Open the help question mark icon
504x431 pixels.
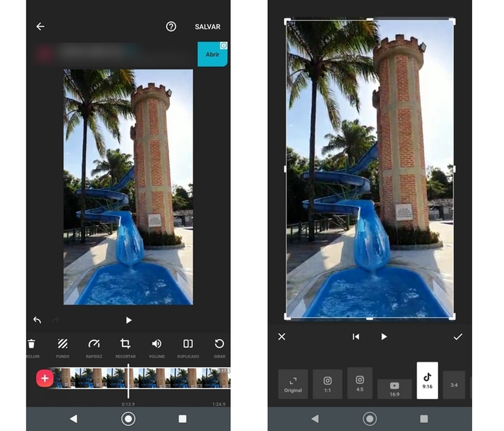[x=171, y=27]
